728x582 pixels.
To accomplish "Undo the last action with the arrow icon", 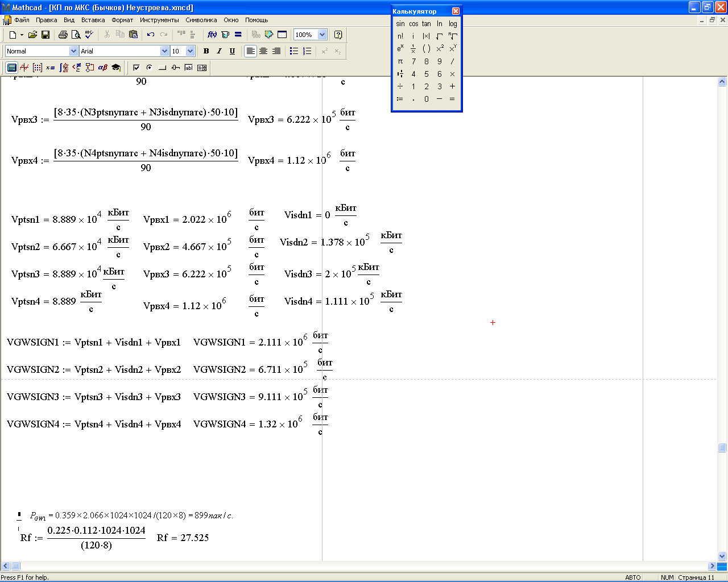I will [151, 35].
